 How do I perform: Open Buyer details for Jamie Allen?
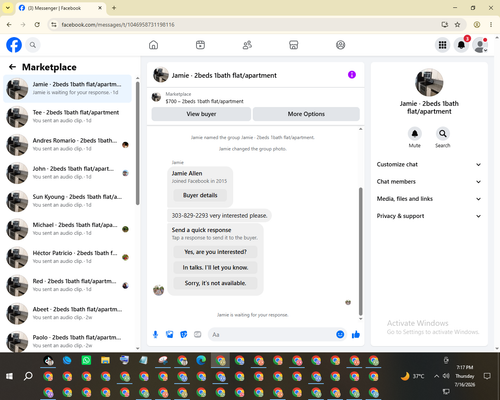[x=200, y=195]
